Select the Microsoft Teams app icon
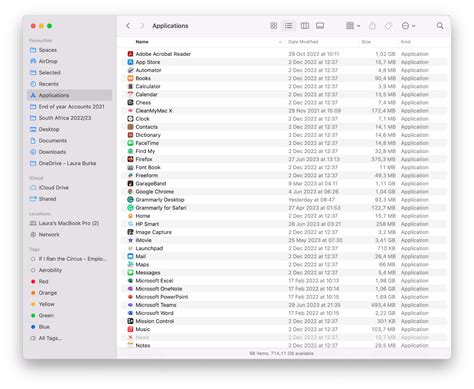The height and width of the screenshot is (389, 474). [x=130, y=305]
